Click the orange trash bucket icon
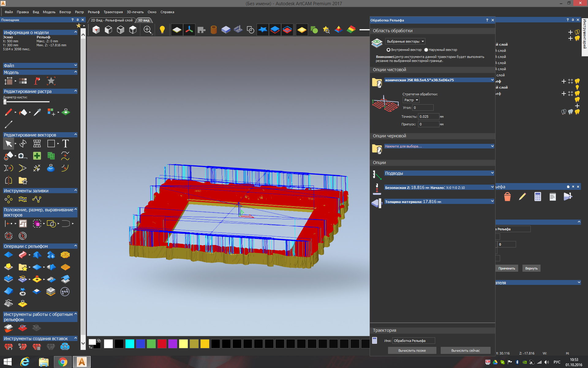588x368 pixels. click(507, 197)
